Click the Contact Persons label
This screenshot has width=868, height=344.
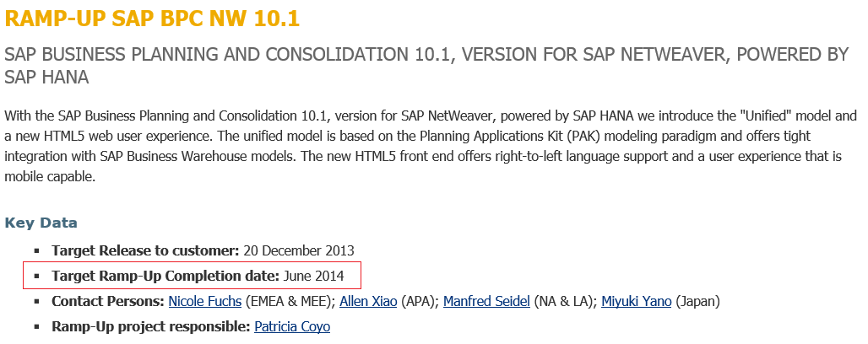point(108,301)
